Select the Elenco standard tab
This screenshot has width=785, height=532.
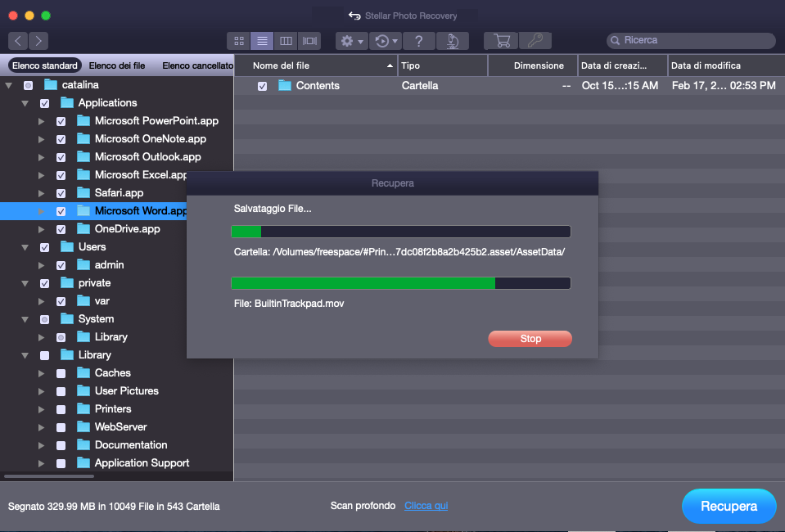coord(45,65)
